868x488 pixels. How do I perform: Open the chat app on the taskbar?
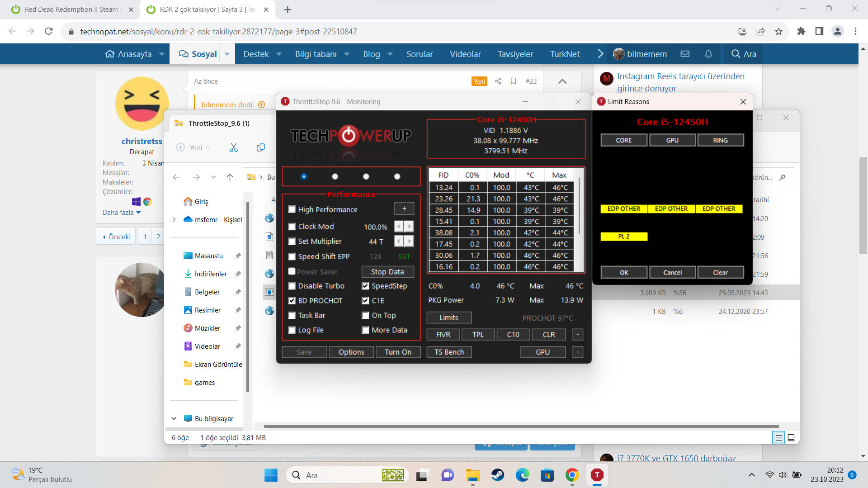click(448, 475)
